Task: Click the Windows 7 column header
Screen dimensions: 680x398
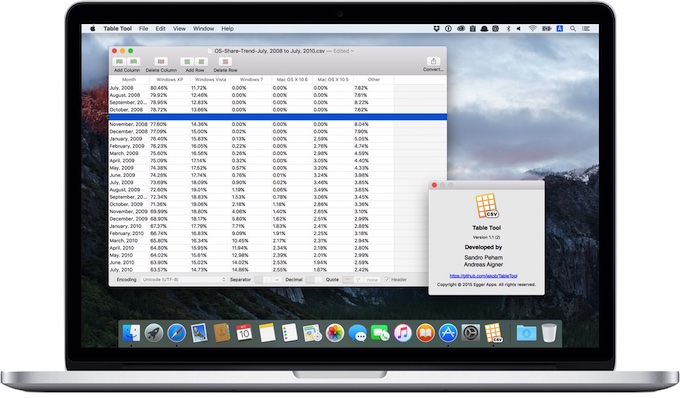Action: (251, 80)
